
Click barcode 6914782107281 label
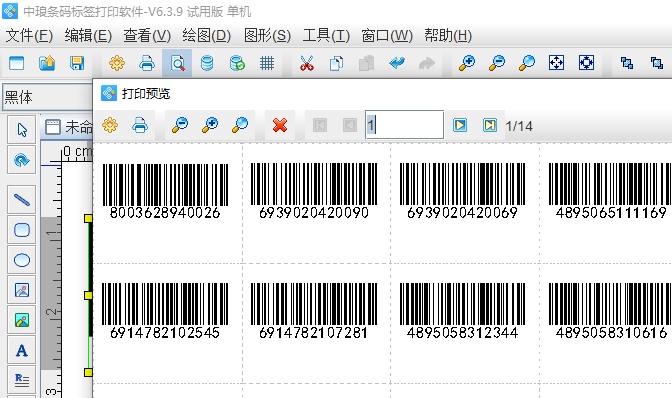tap(314, 311)
